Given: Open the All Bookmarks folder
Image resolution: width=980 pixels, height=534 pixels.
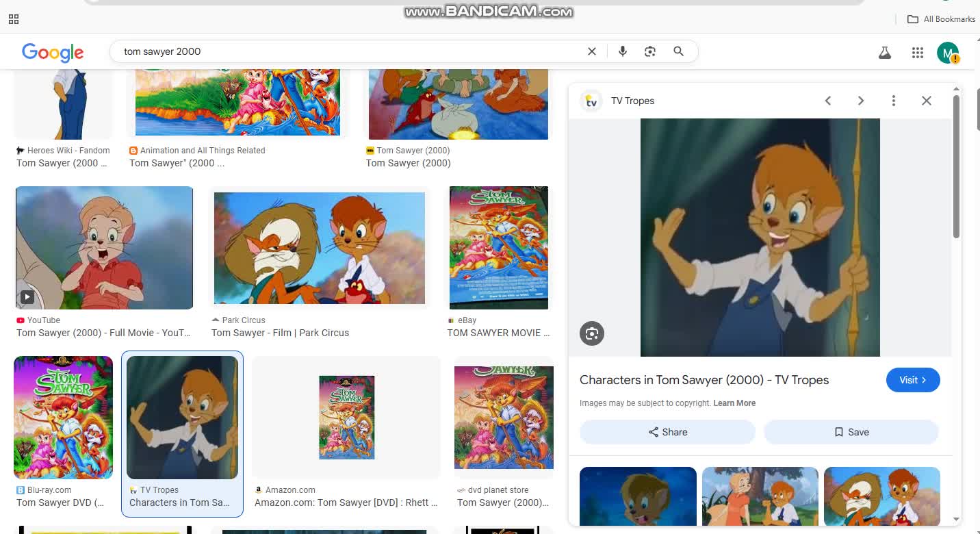Looking at the screenshot, I should 941,19.
